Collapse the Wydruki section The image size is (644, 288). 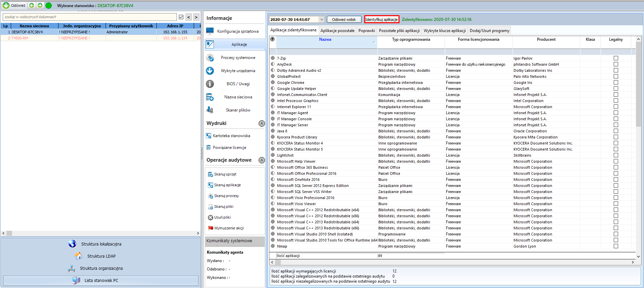[262, 123]
